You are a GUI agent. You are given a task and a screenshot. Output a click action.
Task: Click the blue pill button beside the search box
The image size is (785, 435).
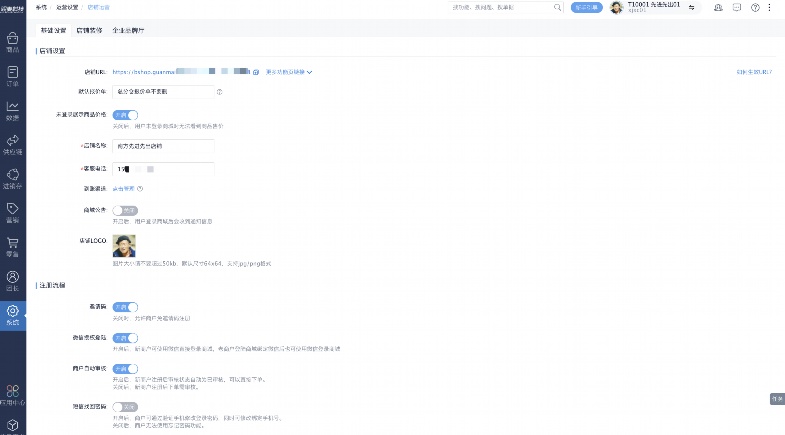tap(586, 8)
